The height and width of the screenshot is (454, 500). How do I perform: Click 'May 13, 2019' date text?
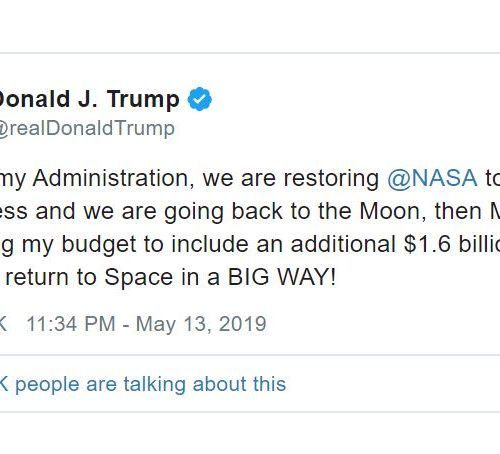pyautogui.click(x=201, y=324)
